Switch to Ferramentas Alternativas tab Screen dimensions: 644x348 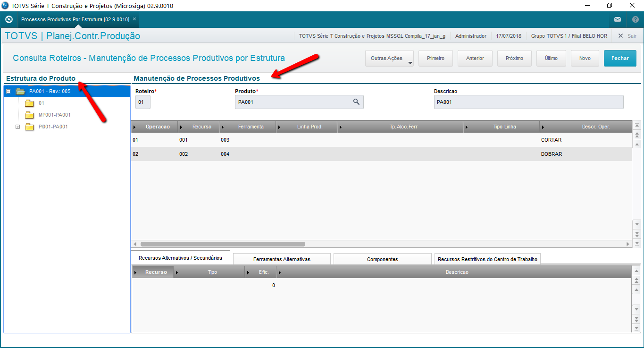(x=282, y=259)
